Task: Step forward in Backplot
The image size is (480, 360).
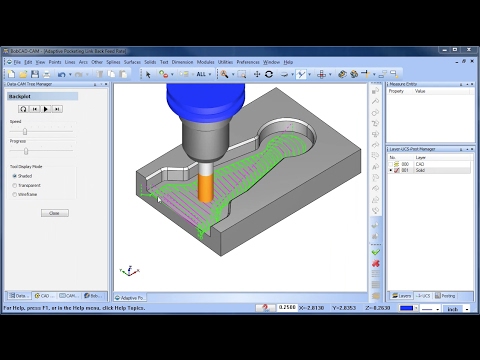Action: coord(57,109)
